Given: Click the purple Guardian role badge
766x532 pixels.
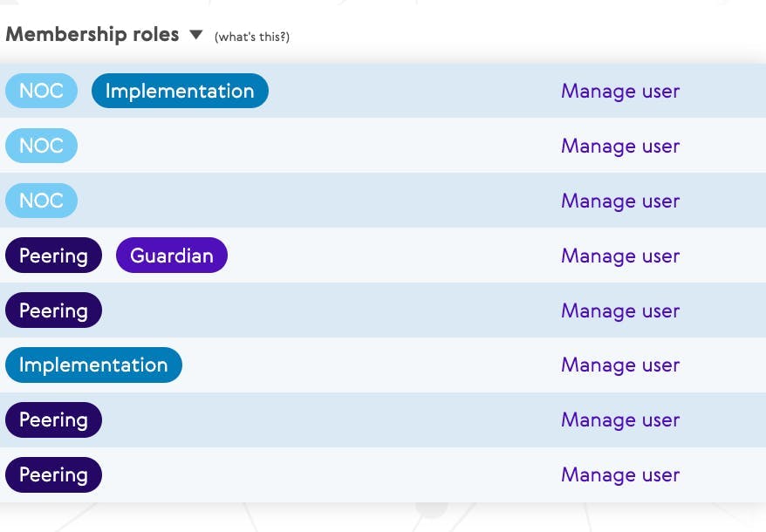Looking at the screenshot, I should coord(172,256).
